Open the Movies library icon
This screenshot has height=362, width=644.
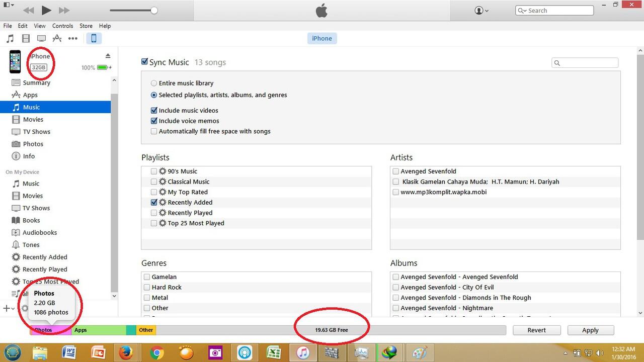26,38
